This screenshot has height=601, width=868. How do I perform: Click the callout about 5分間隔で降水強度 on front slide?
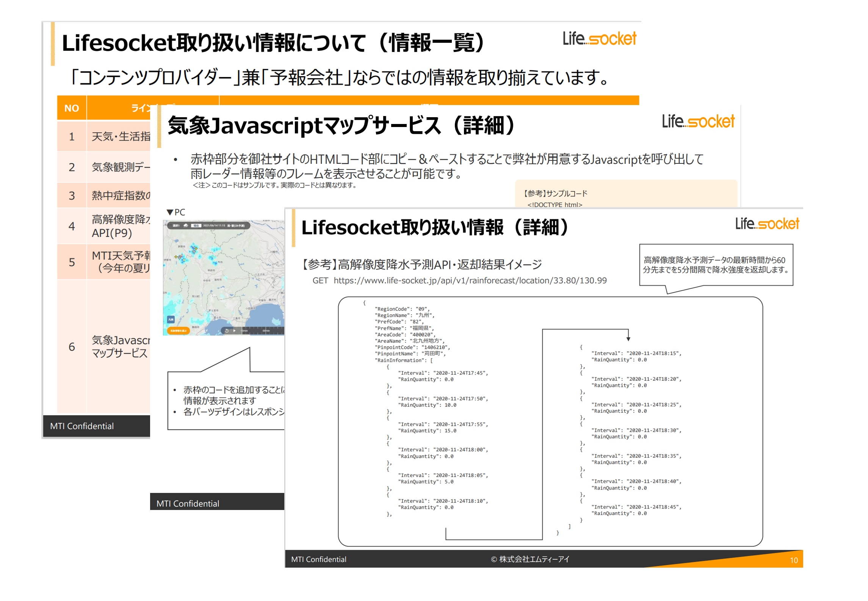tap(716, 265)
